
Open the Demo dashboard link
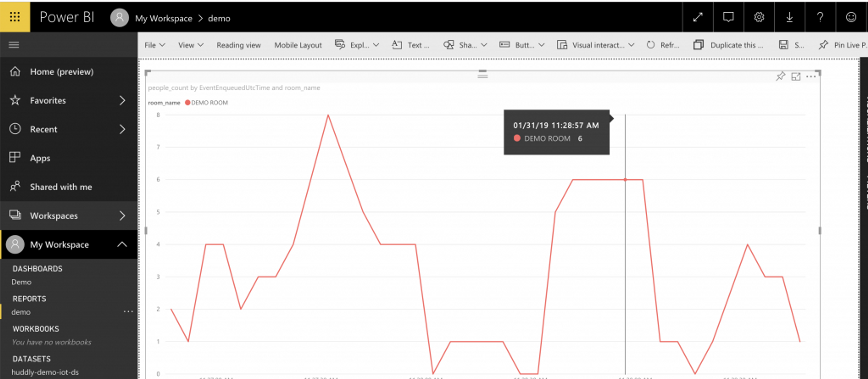coord(21,282)
